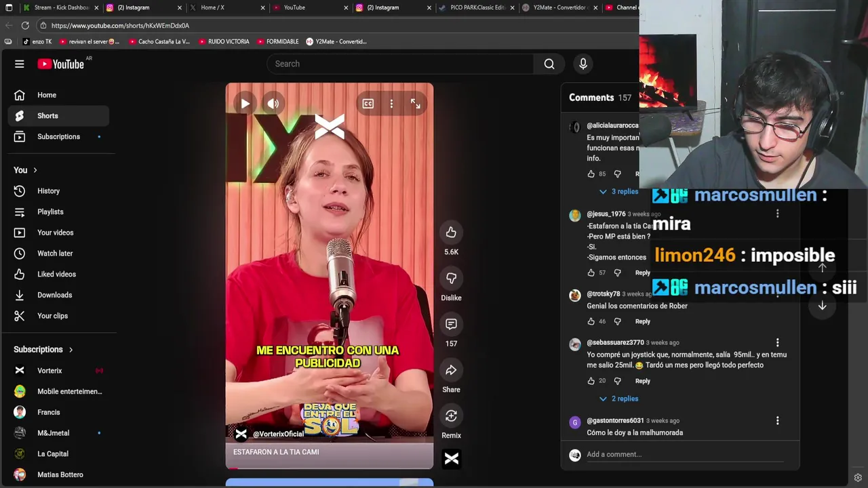Viewport: 868px width, 488px height.
Task: Mute the Shorts video volume
Action: click(273, 104)
